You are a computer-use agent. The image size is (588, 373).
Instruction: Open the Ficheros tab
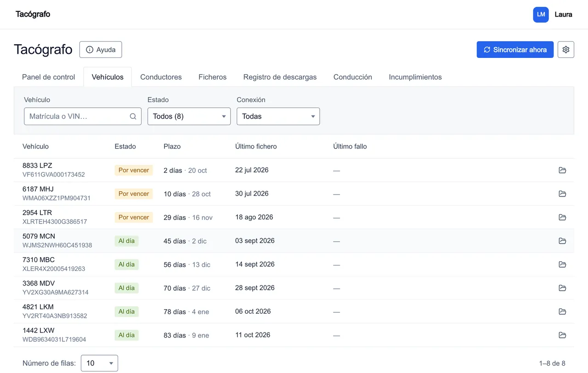[213, 77]
